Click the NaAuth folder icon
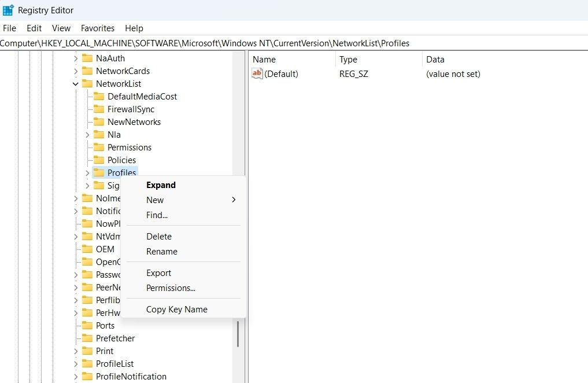The height and width of the screenshot is (383, 588). click(87, 58)
